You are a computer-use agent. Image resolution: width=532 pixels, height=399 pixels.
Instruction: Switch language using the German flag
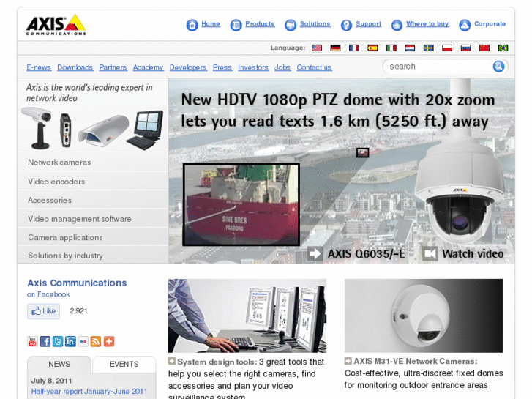click(x=336, y=48)
